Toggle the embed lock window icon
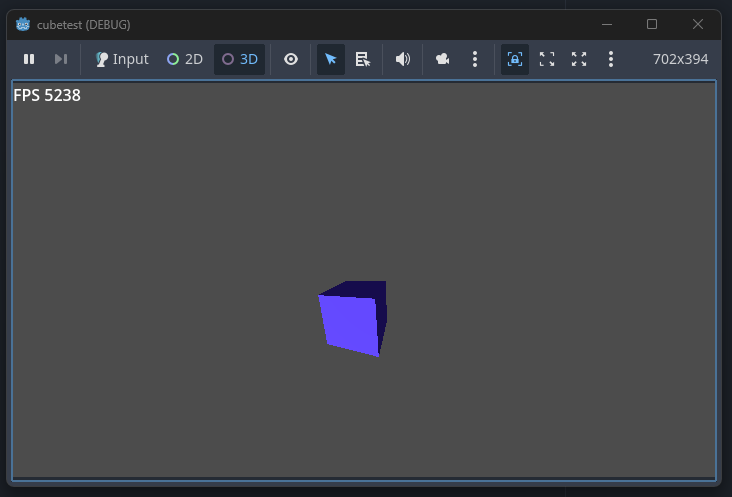732x497 pixels. point(514,59)
